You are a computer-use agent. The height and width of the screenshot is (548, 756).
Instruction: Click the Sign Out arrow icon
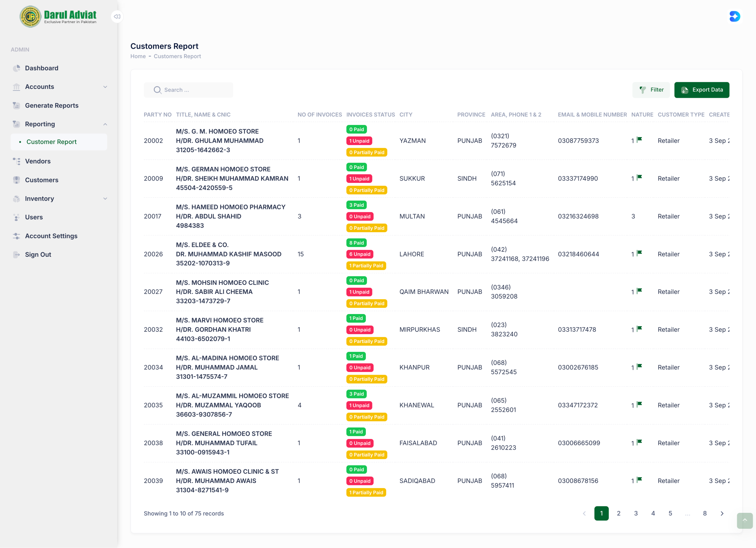pyautogui.click(x=16, y=254)
